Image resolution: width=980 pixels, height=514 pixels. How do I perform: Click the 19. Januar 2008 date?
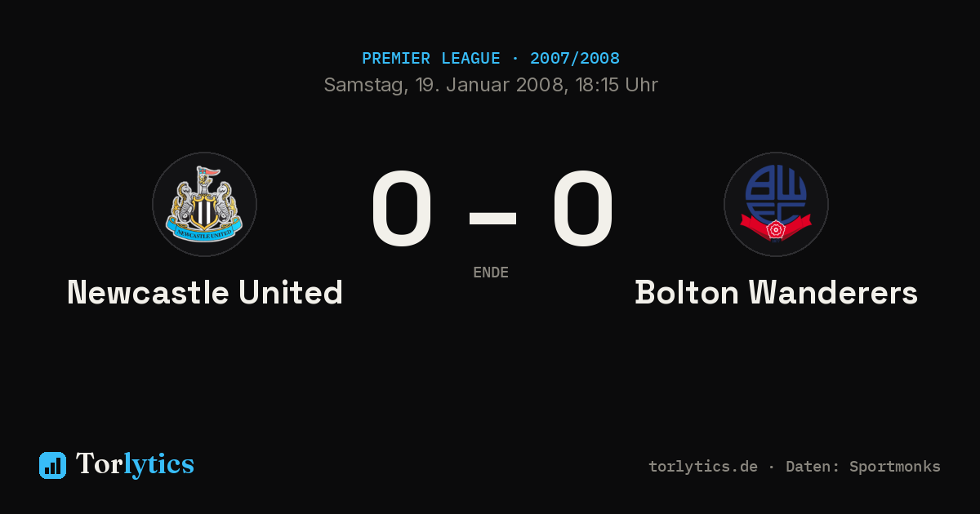point(491,85)
